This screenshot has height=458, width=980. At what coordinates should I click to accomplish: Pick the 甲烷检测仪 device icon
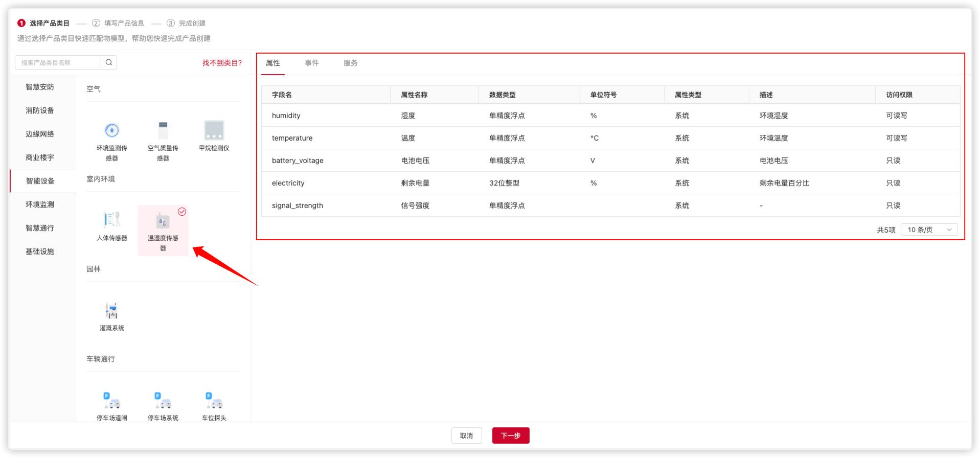coord(214,131)
